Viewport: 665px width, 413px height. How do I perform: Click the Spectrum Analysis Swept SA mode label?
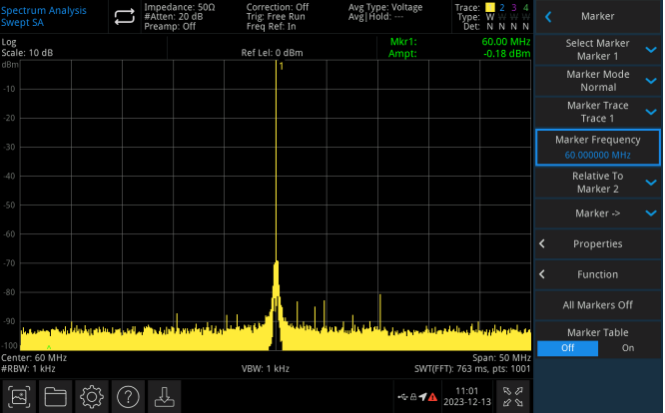pyautogui.click(x=44, y=17)
